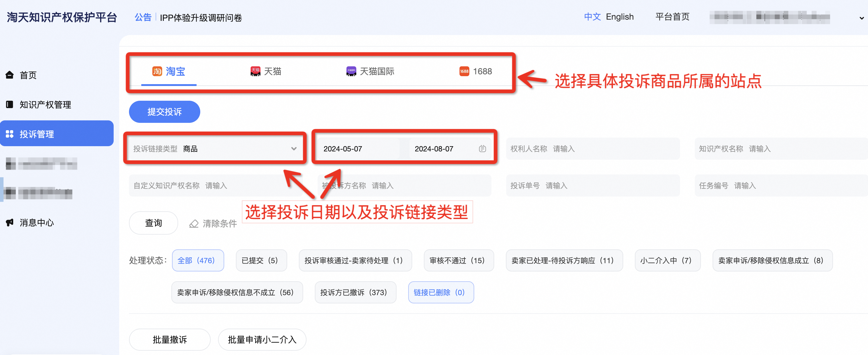This screenshot has height=355, width=868.
Task: Filter status by 小二介入中 (7)
Action: tap(667, 260)
